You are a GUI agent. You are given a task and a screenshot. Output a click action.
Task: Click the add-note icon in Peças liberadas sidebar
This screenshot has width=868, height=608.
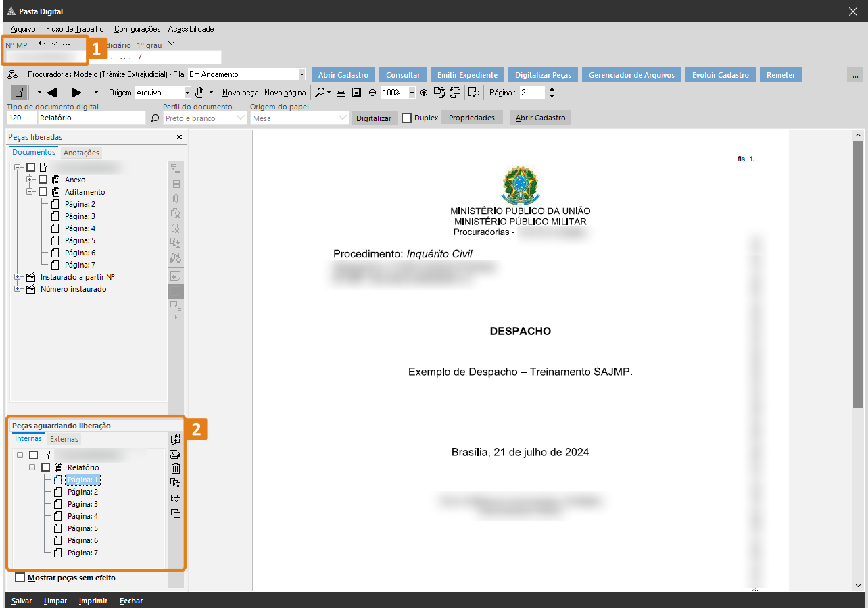176,276
